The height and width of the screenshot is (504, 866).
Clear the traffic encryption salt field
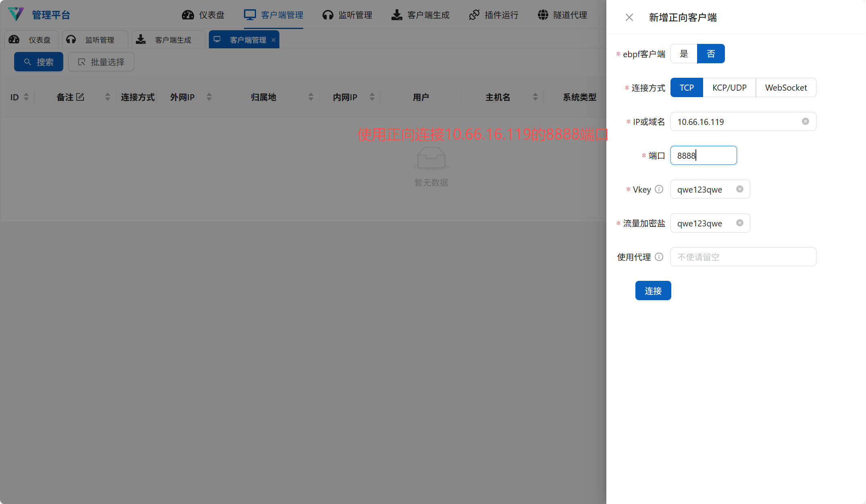(x=739, y=223)
